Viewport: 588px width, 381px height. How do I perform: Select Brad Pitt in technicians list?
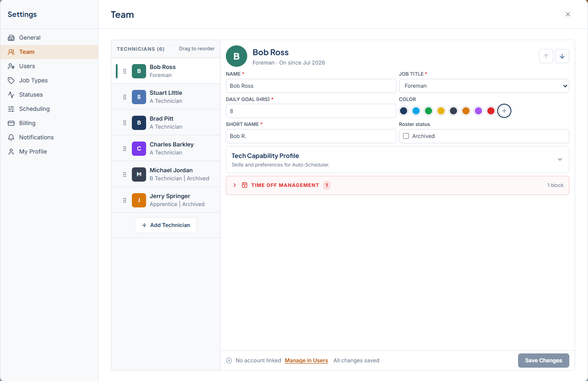click(166, 123)
